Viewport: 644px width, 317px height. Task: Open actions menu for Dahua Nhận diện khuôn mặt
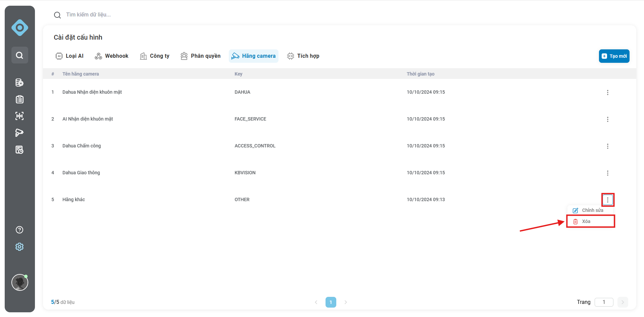point(607,92)
